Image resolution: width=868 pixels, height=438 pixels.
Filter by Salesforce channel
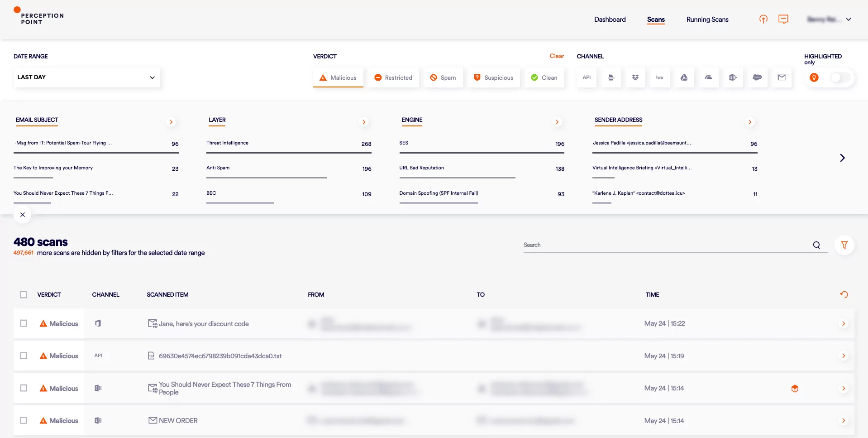[x=758, y=77]
